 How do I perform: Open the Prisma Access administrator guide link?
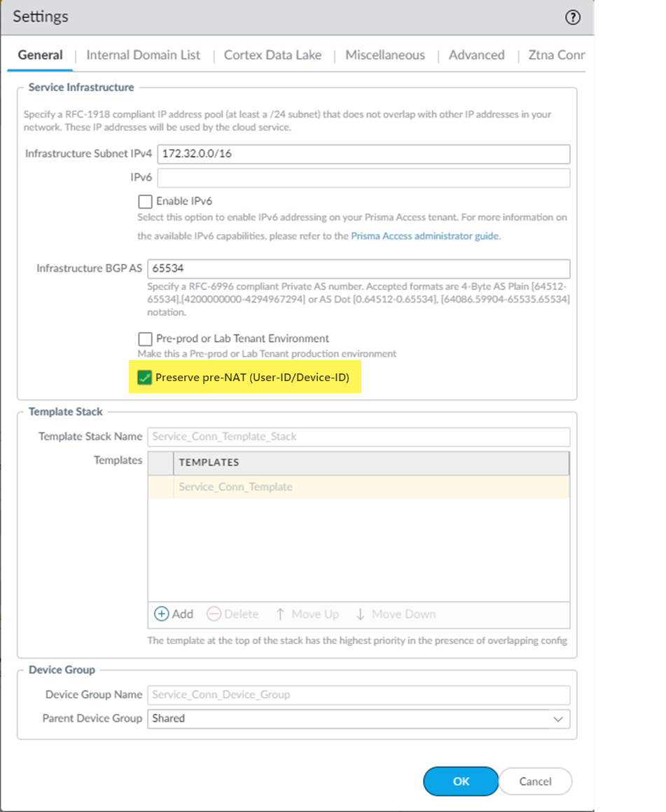pos(425,236)
